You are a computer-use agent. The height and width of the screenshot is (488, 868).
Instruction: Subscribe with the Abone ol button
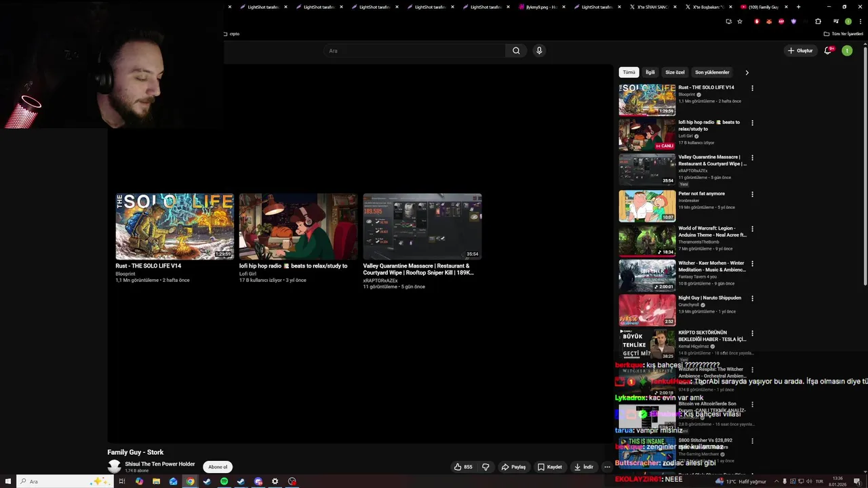pyautogui.click(x=218, y=467)
